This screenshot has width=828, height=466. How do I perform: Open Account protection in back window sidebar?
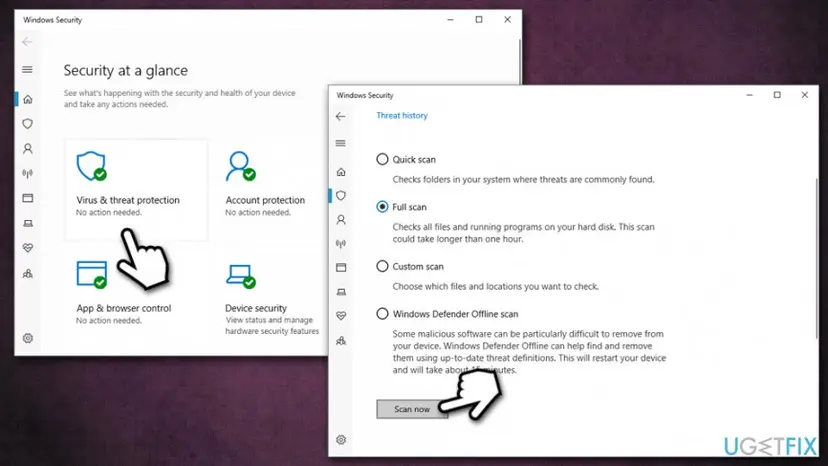coord(27,148)
